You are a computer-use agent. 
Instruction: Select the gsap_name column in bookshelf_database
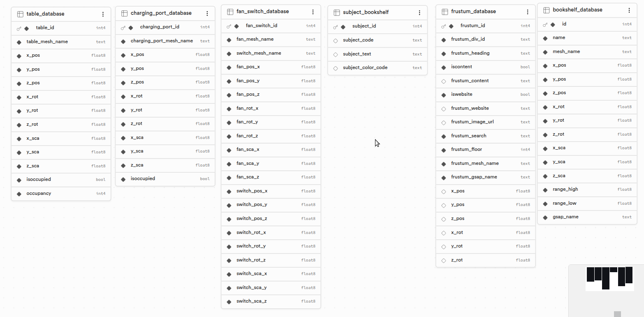pyautogui.click(x=587, y=217)
